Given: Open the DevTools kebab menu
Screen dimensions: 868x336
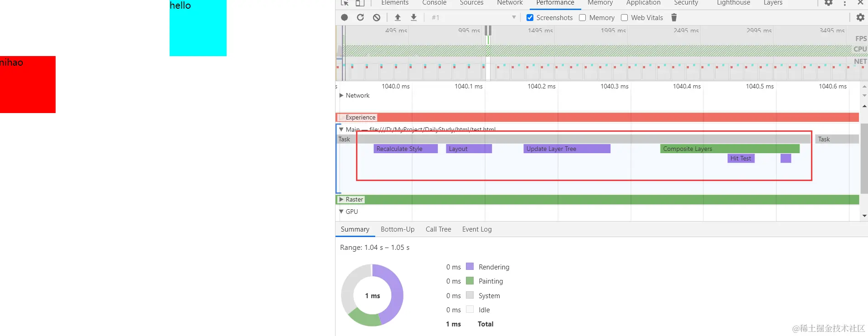Looking at the screenshot, I should (845, 3).
